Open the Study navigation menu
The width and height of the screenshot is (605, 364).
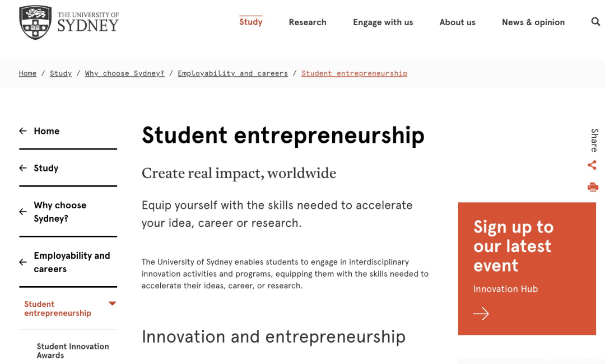tap(251, 22)
